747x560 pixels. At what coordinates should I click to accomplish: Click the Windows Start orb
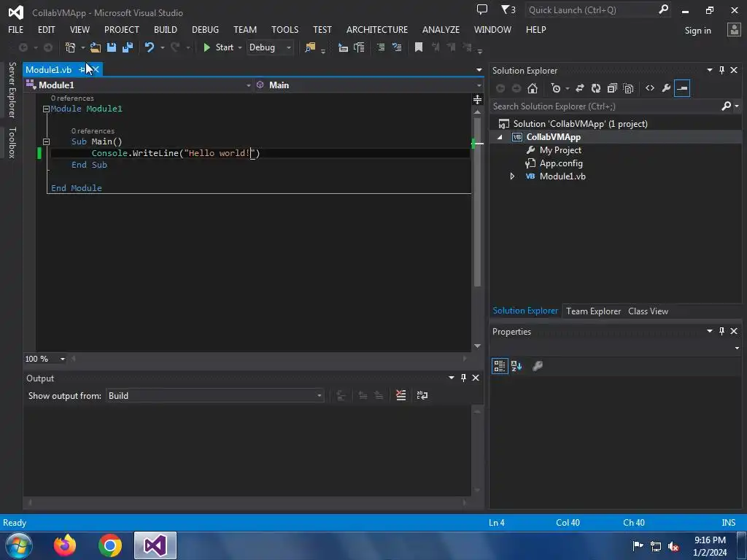coord(19,545)
